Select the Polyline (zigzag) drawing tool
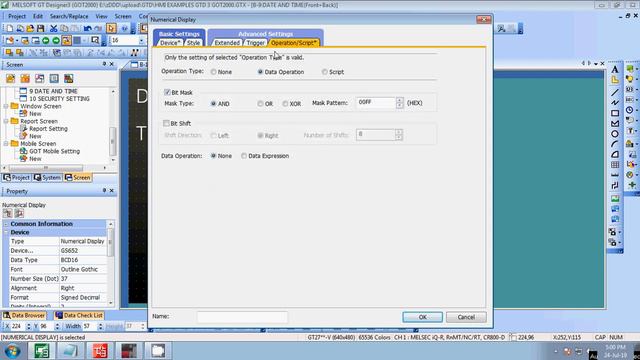The height and width of the screenshot is (360, 640). coord(615,102)
